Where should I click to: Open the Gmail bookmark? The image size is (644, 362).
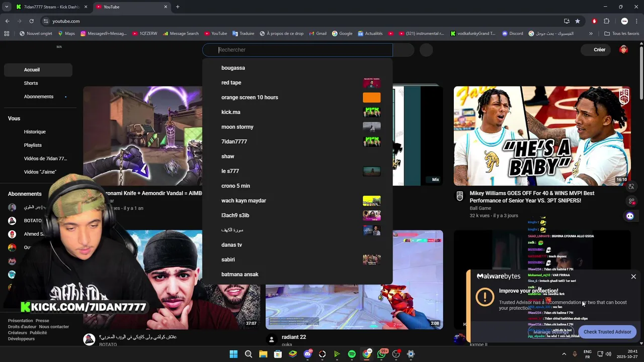click(x=317, y=34)
